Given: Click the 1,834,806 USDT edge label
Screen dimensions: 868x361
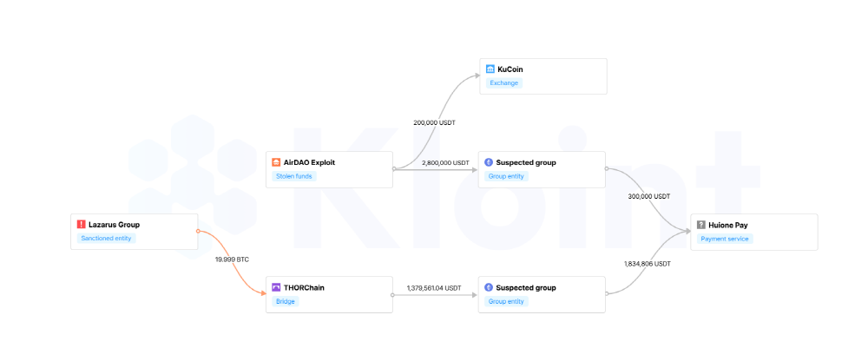Looking at the screenshot, I should (648, 264).
